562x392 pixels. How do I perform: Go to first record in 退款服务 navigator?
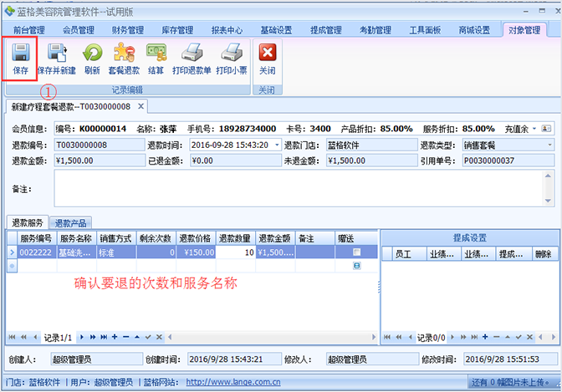(13, 337)
